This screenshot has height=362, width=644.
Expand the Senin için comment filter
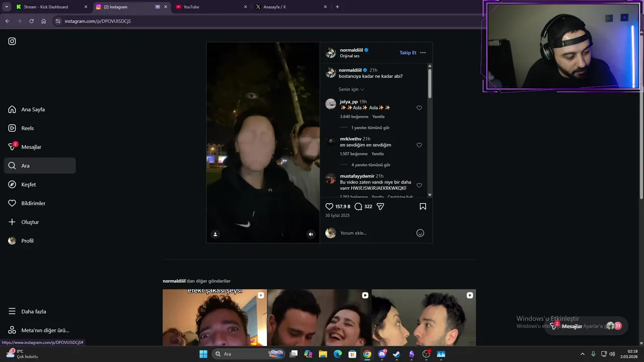coord(351,89)
